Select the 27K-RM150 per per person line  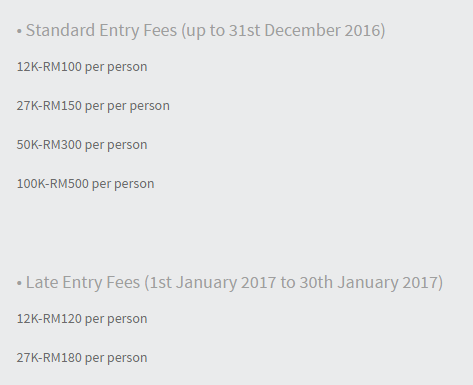pyautogui.click(x=93, y=106)
